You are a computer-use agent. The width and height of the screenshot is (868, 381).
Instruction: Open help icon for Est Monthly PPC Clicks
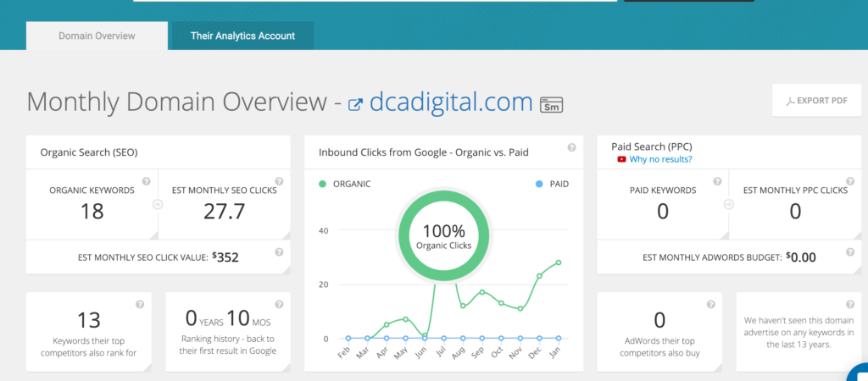[x=850, y=181]
